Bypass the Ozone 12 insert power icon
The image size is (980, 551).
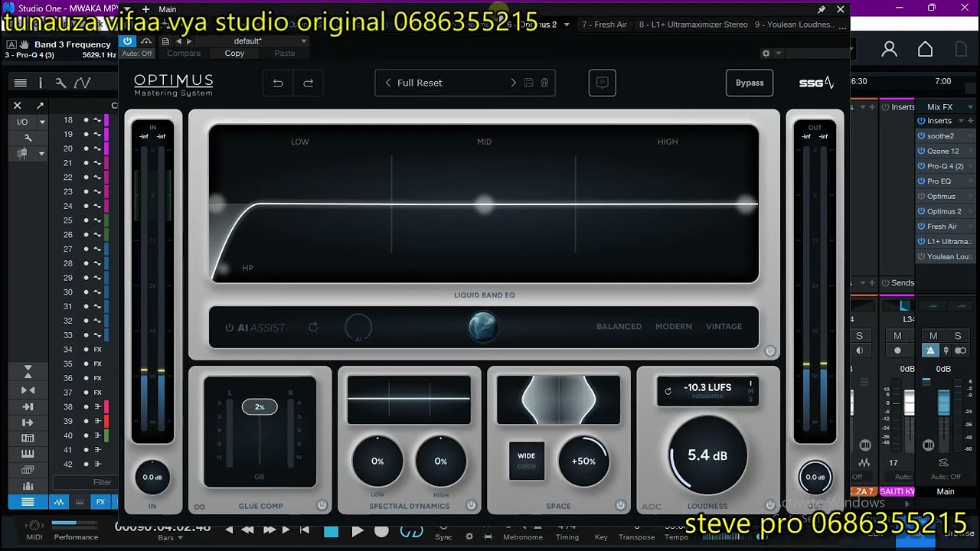coord(921,151)
